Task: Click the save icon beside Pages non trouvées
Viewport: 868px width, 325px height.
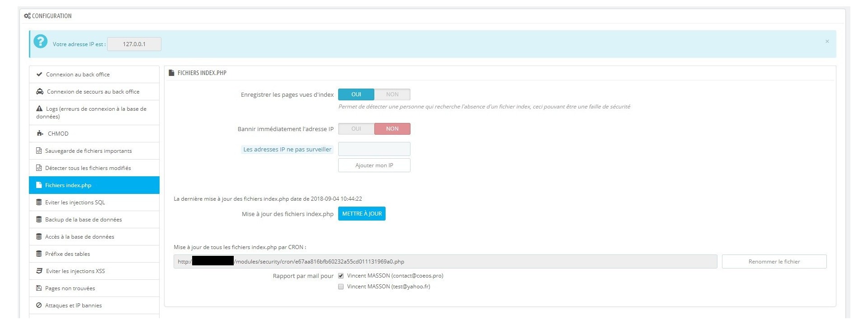Action: pos(39,288)
